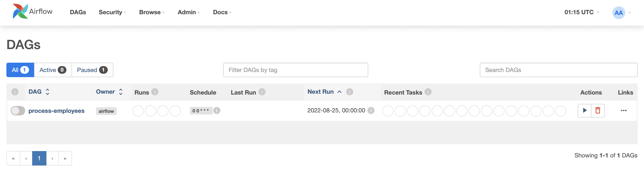Delete the process-employees DAG using trash icon
The image size is (644, 184).
click(598, 110)
